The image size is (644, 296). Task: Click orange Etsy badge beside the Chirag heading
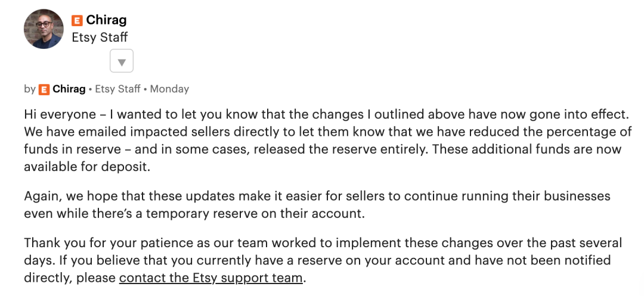(x=77, y=20)
